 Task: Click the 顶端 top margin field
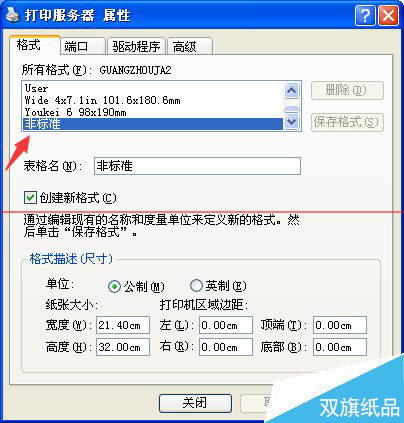pos(340,325)
